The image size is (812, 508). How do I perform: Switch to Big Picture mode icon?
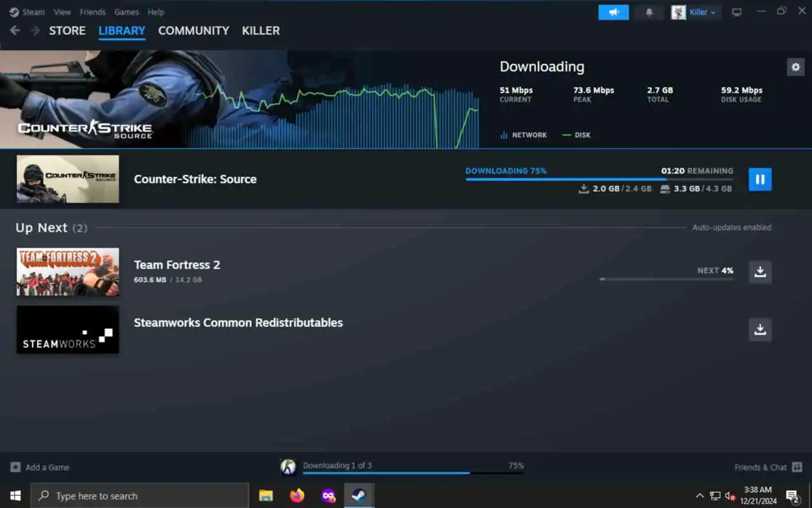click(737, 12)
